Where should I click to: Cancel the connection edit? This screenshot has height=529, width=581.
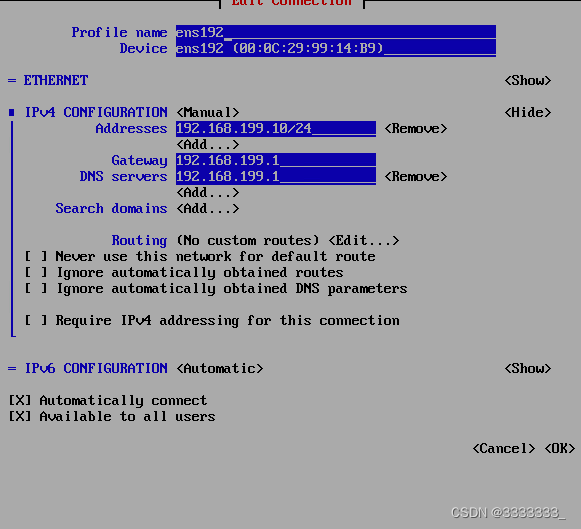click(x=504, y=449)
